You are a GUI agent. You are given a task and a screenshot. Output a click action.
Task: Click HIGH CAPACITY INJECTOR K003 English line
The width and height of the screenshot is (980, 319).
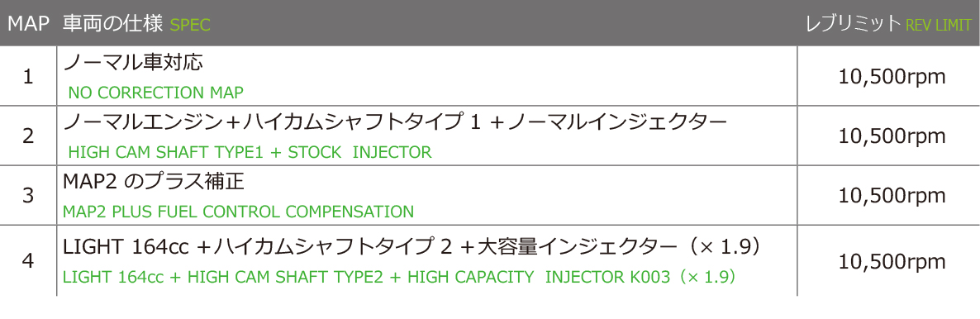tap(400, 277)
